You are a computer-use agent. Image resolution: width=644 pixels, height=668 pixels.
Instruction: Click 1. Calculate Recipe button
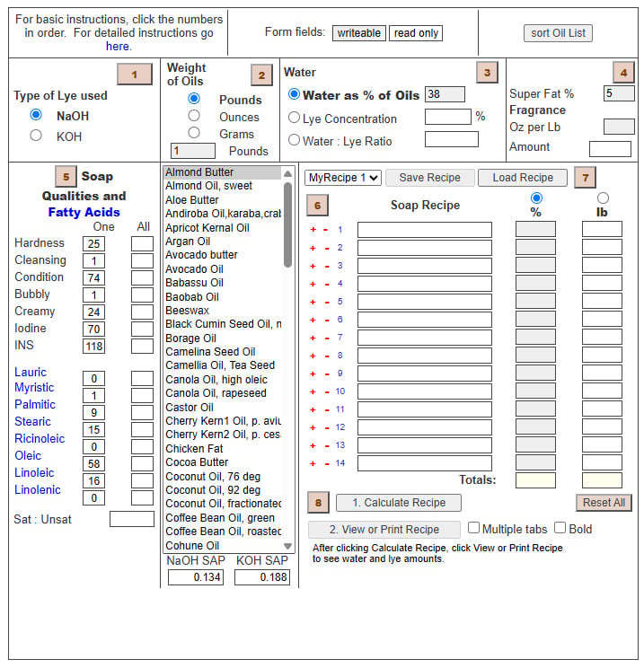399,503
